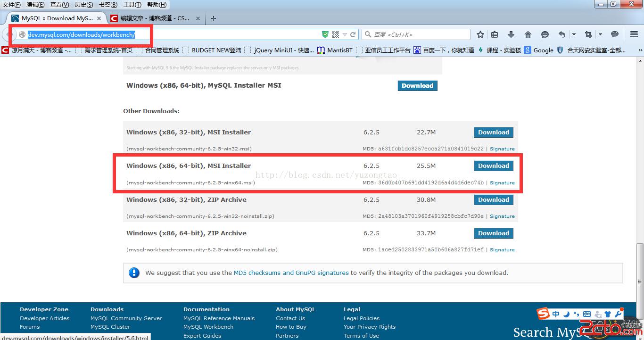Open the soft keyboard icon in IME bar
Screen dimensions: 644x340
(587, 314)
